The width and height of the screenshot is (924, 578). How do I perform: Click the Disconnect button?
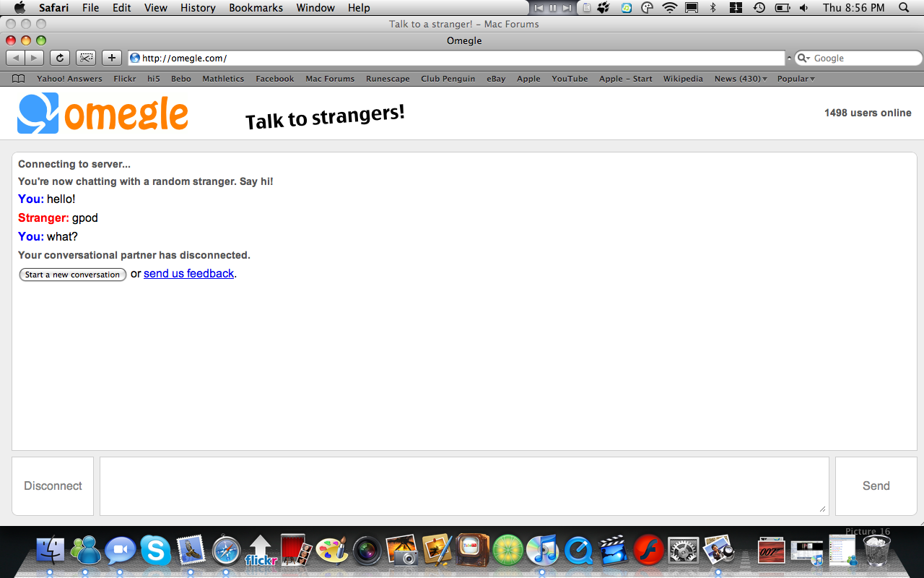pyautogui.click(x=53, y=486)
